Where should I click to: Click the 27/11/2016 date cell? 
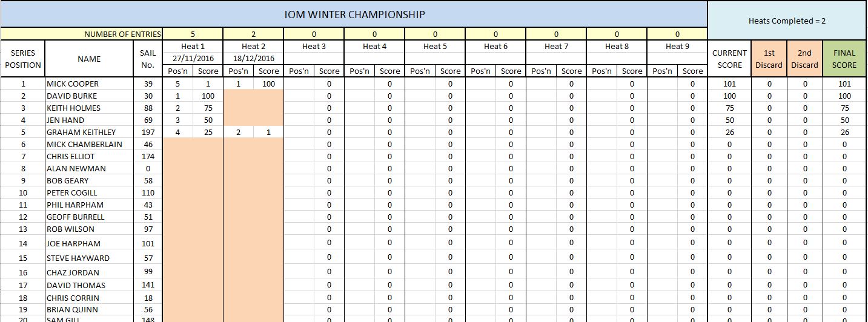point(193,58)
